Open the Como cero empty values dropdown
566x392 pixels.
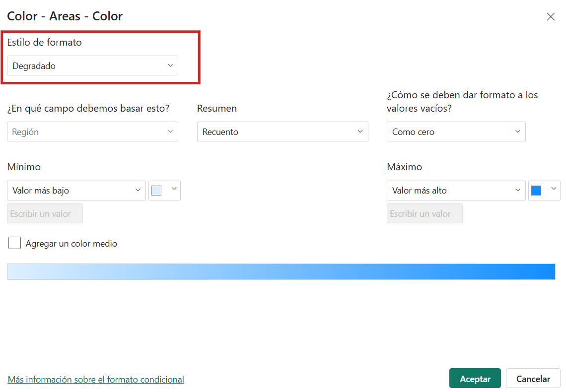[x=456, y=131]
